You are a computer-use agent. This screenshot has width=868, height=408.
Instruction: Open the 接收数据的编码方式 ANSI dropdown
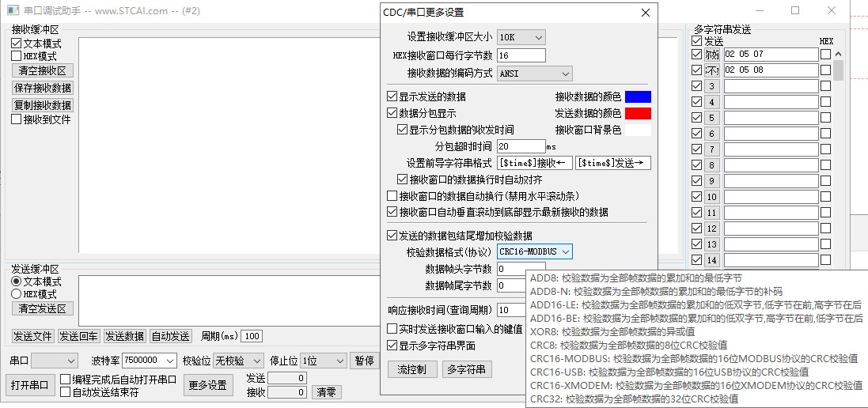click(x=534, y=73)
